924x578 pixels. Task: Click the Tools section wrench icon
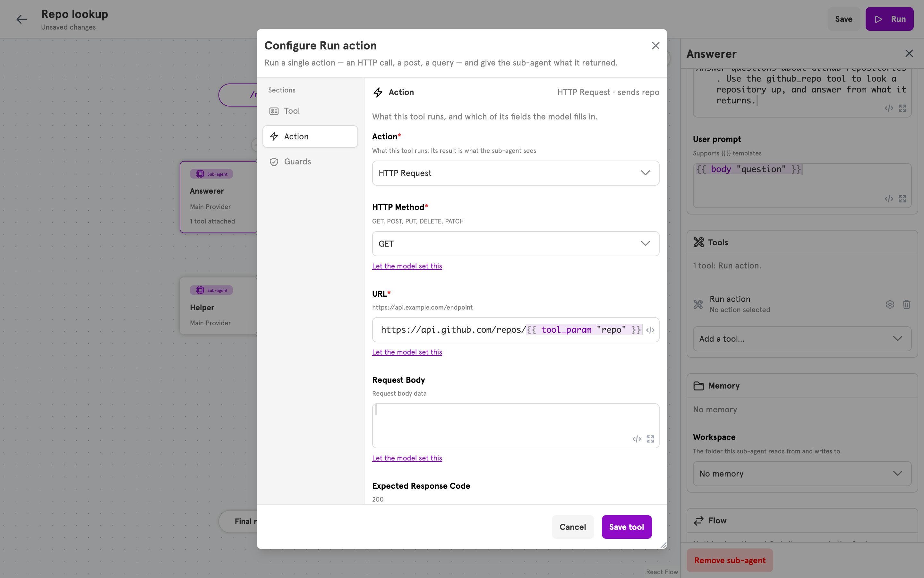click(x=698, y=242)
